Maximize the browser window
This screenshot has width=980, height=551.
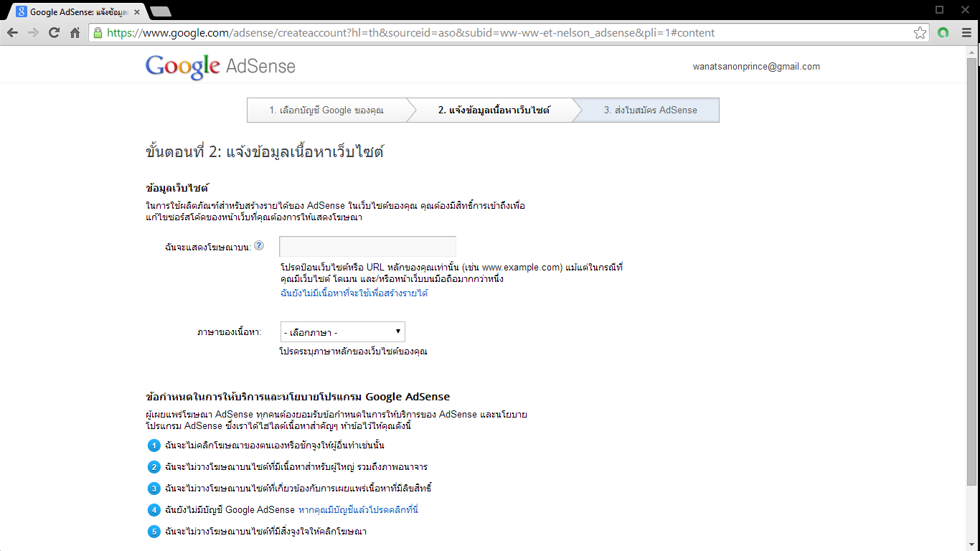tap(939, 9)
